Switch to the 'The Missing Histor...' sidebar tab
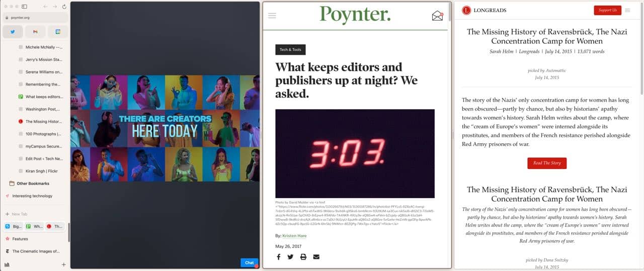This screenshot has height=271, width=644. click(x=35, y=122)
